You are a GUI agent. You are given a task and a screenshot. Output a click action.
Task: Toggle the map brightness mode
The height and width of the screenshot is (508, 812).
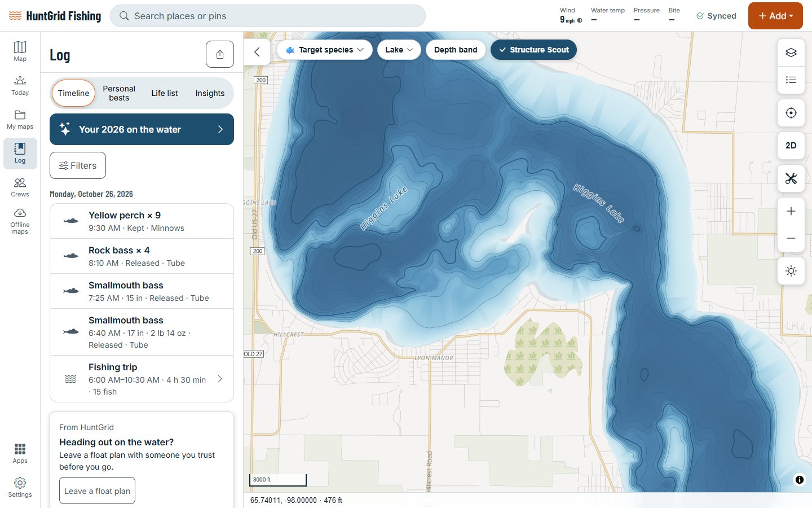[791, 271]
